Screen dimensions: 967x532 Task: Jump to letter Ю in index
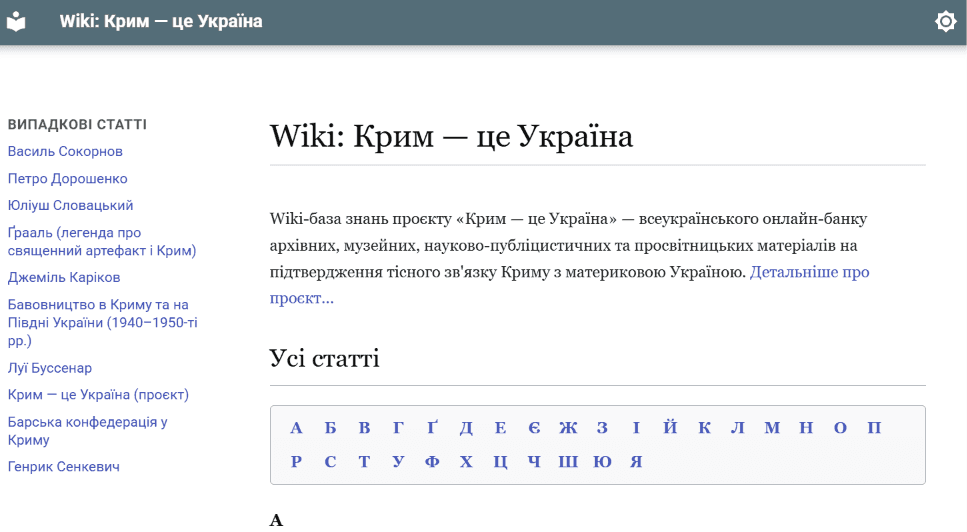point(603,461)
